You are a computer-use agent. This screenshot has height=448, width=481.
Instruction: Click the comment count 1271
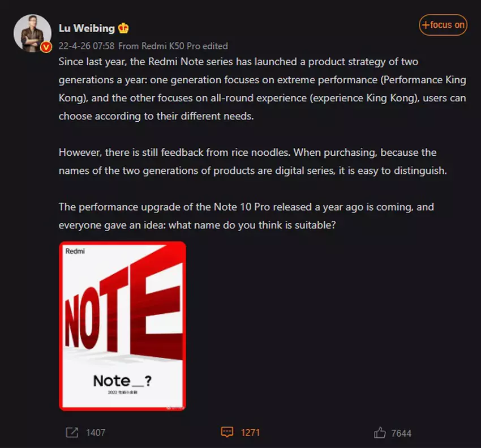tap(250, 433)
